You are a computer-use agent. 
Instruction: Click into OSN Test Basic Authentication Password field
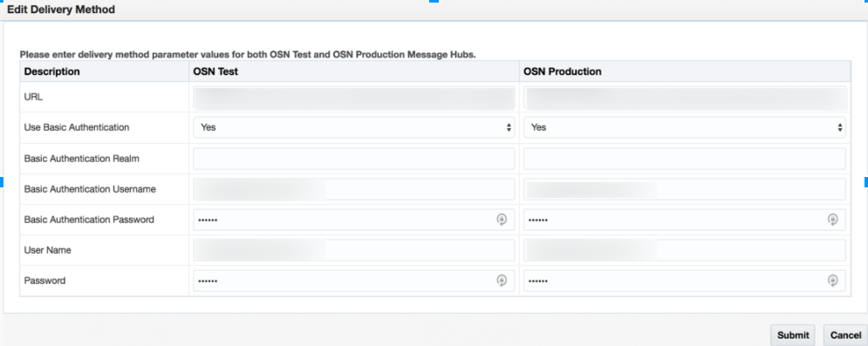click(353, 220)
